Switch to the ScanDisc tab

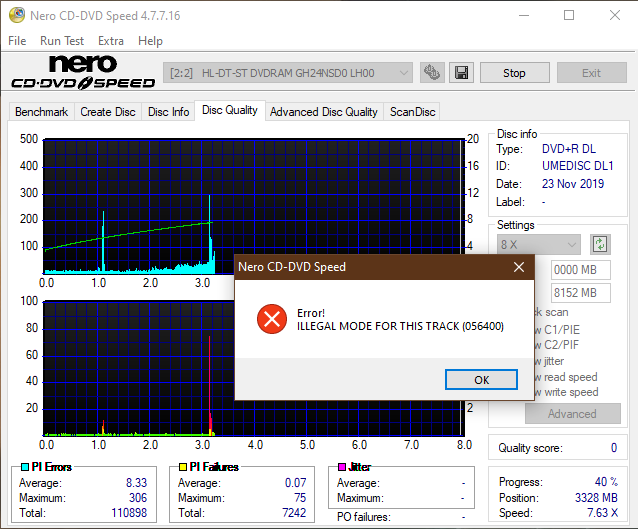click(x=412, y=112)
